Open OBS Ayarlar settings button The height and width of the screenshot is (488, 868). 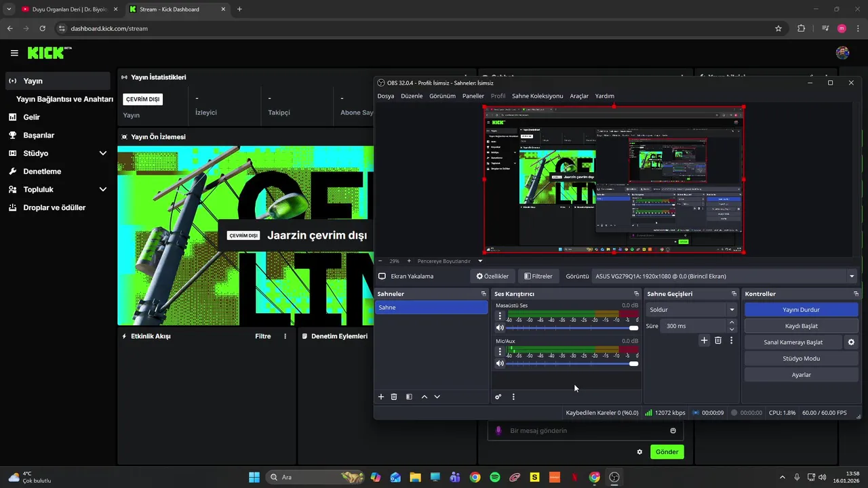coord(801,375)
